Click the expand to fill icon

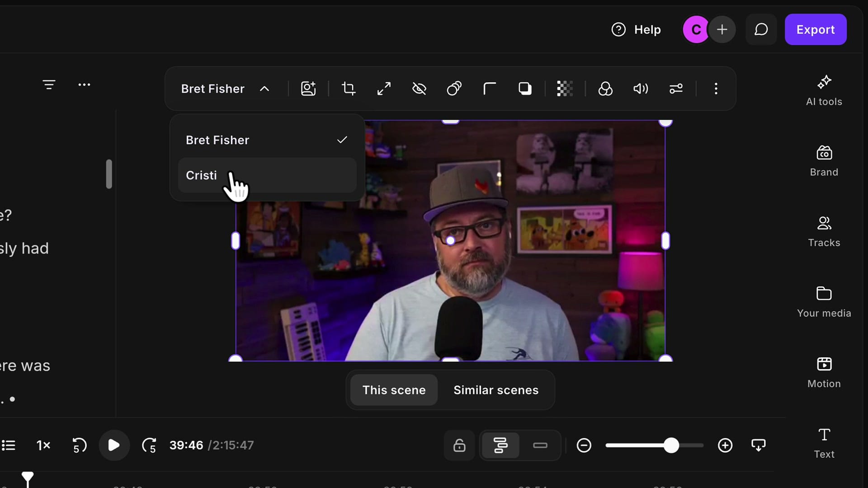point(384,89)
